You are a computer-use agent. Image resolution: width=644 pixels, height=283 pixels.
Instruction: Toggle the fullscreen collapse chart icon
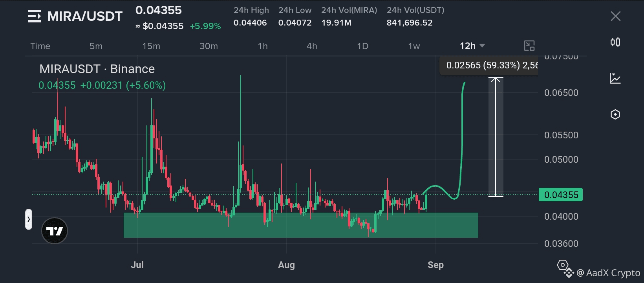(x=529, y=46)
